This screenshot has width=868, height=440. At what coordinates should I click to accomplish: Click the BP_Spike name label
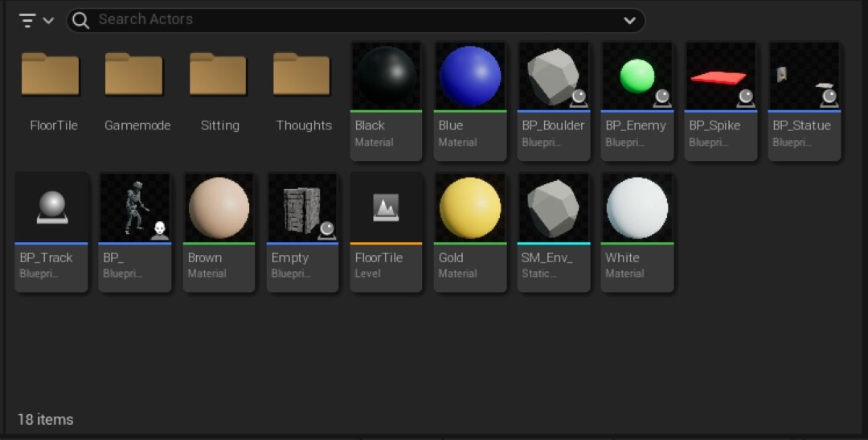(714, 125)
